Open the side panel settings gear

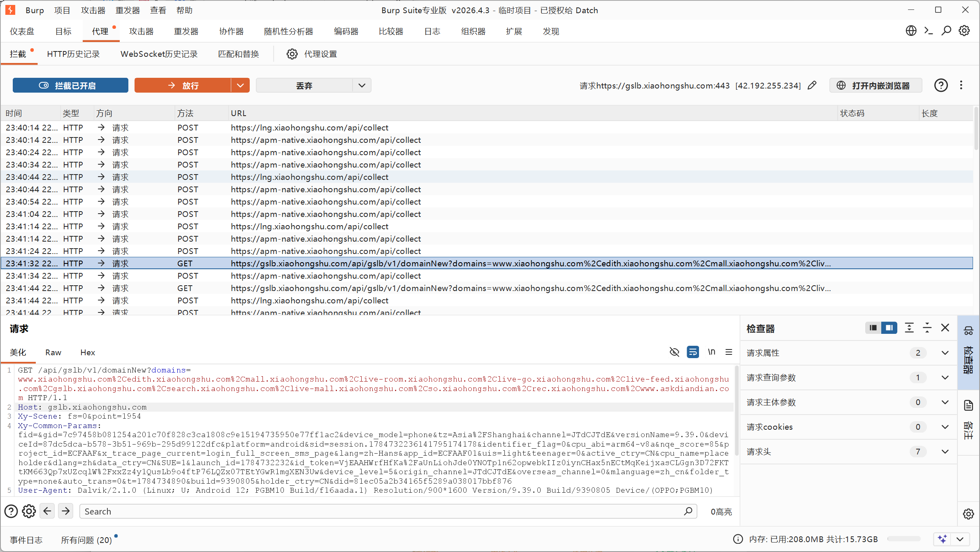tap(968, 514)
